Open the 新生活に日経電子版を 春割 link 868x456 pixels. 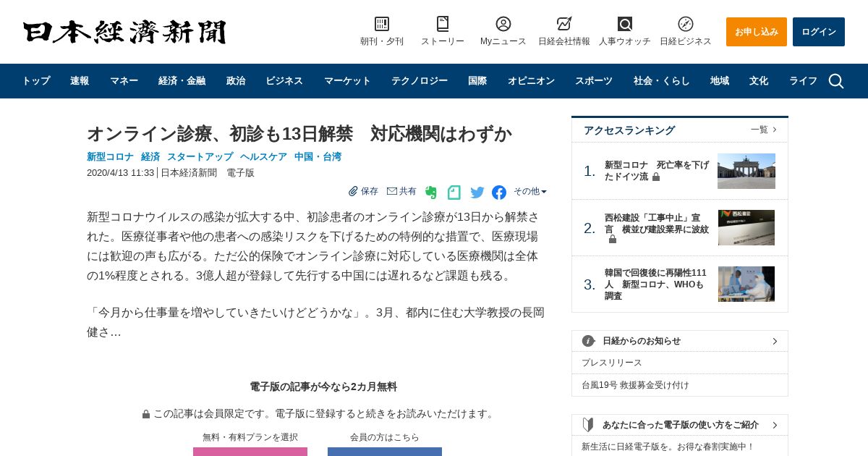tap(668, 447)
